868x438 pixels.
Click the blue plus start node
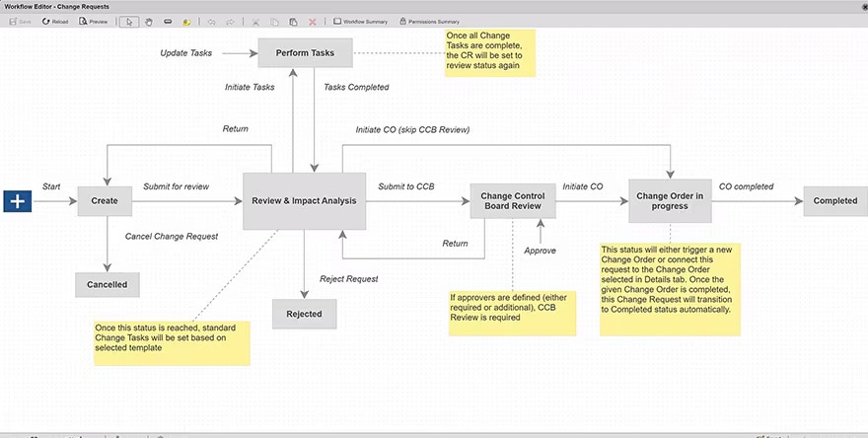coord(19,201)
